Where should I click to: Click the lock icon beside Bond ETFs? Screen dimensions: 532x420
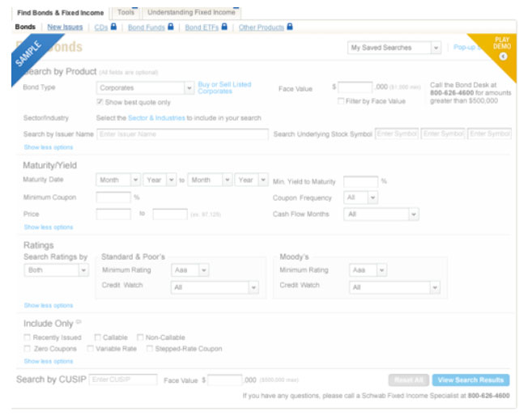[224, 27]
